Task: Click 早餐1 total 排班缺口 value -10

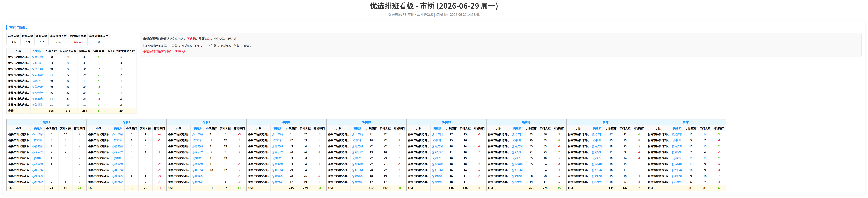Action: tap(159, 188)
